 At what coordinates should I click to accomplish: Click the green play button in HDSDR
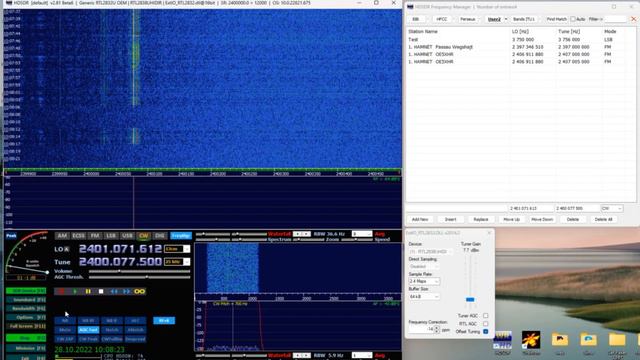[75, 291]
